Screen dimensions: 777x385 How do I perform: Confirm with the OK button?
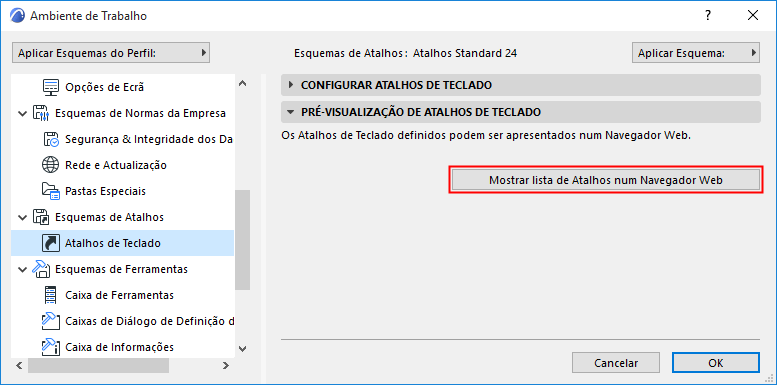[716, 363]
